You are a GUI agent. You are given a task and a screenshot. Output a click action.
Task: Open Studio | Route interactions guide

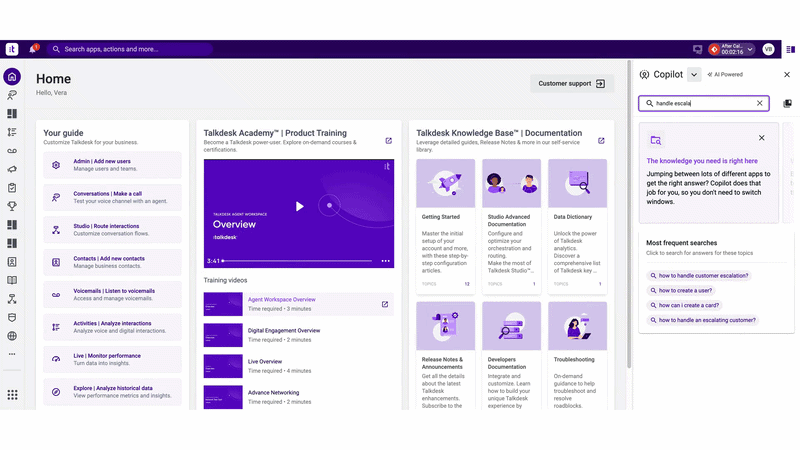(x=112, y=230)
